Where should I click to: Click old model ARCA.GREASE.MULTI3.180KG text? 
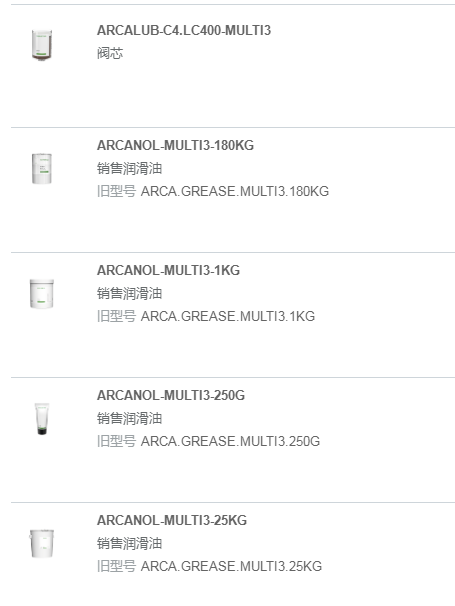(235, 191)
